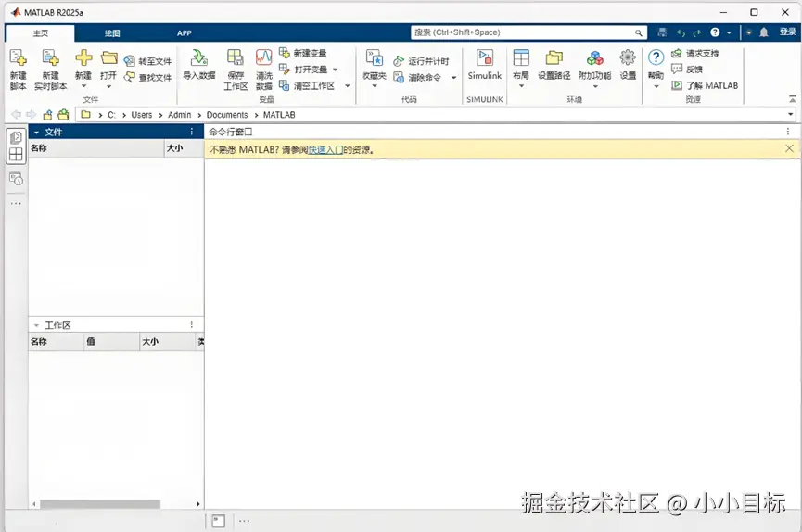Click 查找文件 (Find Files)

(x=148, y=77)
